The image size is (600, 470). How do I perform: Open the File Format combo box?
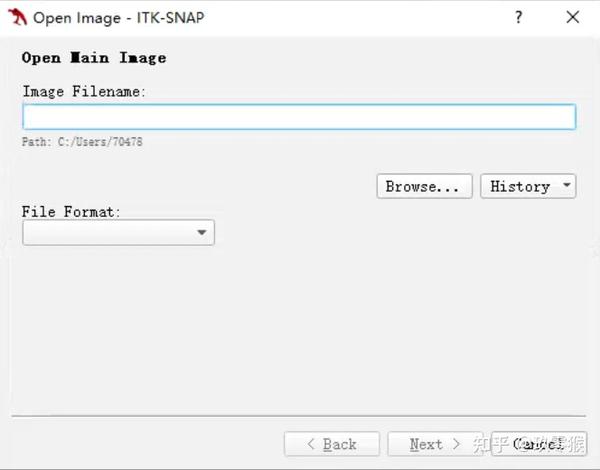tap(119, 232)
